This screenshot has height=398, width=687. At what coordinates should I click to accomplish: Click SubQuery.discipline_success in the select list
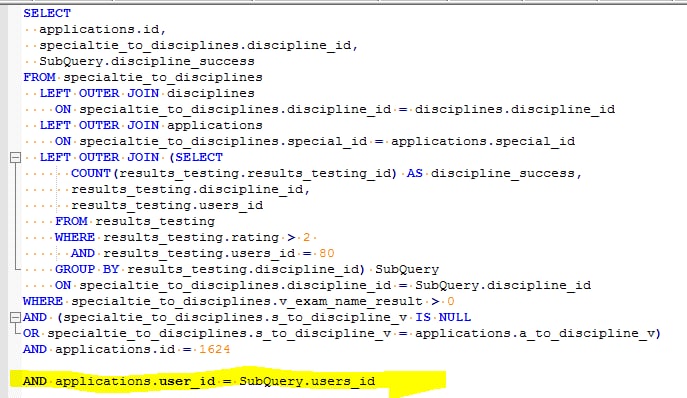147,61
